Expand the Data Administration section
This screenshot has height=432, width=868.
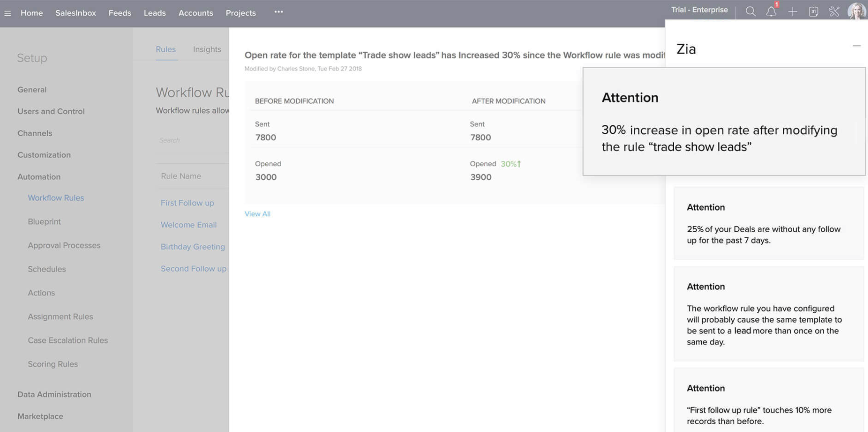pyautogui.click(x=54, y=394)
